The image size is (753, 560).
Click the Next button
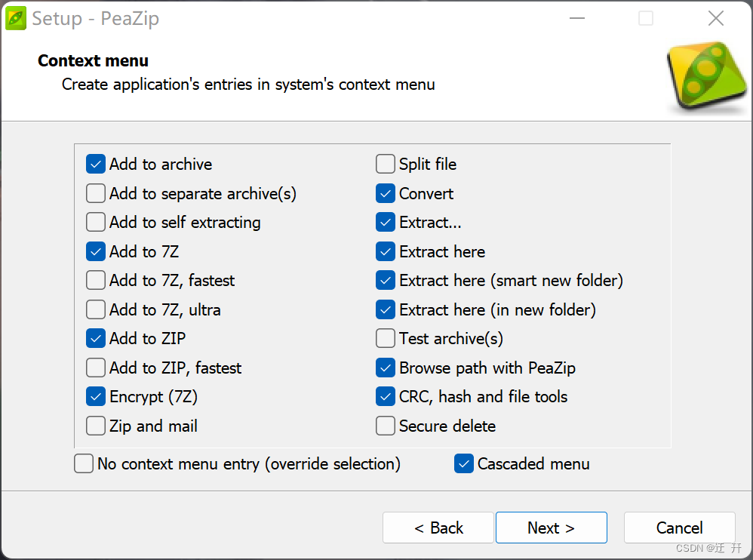pyautogui.click(x=551, y=528)
